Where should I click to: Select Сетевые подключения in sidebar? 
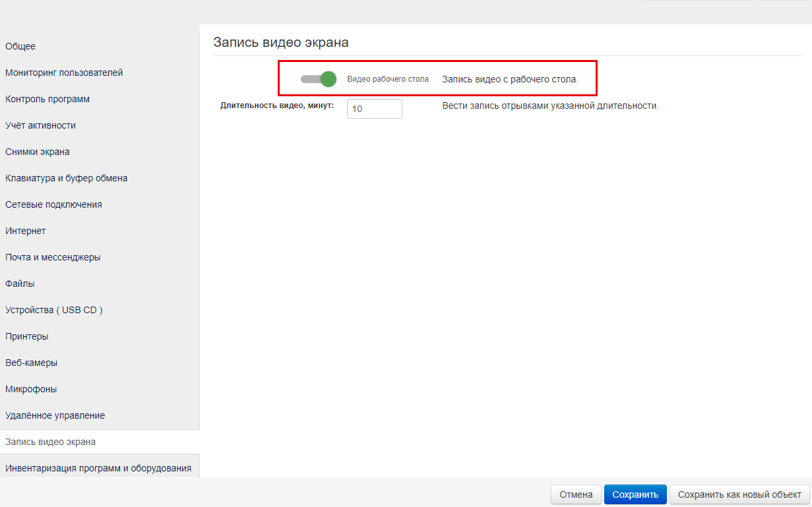53,204
